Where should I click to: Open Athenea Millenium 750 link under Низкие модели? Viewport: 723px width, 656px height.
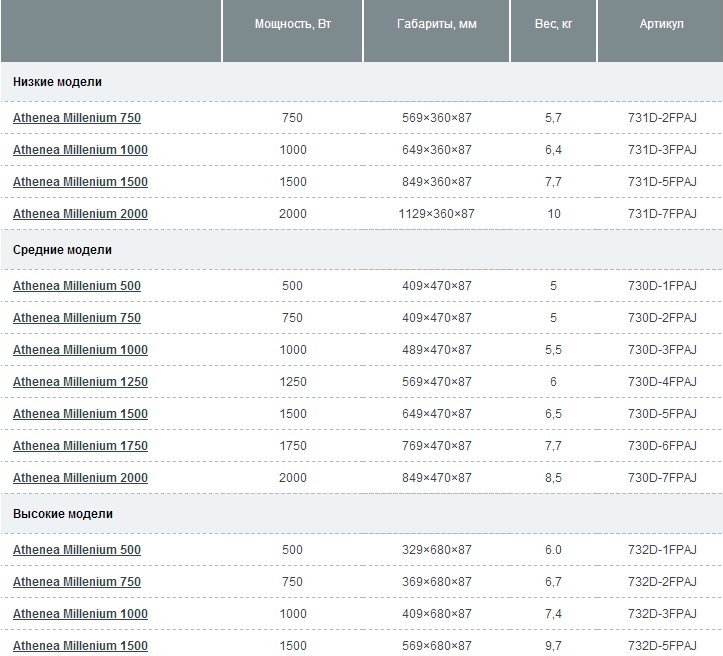pyautogui.click(x=77, y=118)
